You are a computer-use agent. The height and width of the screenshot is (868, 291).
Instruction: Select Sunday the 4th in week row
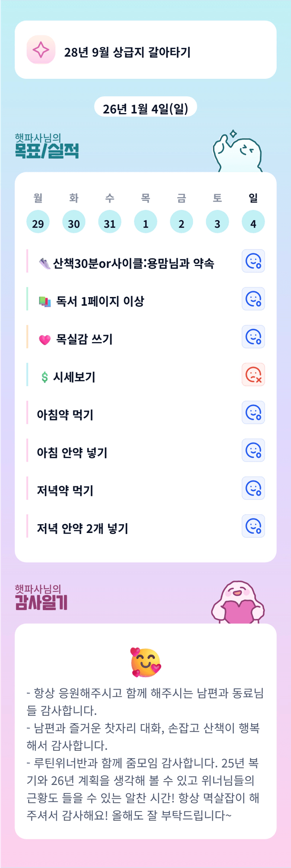253,222
